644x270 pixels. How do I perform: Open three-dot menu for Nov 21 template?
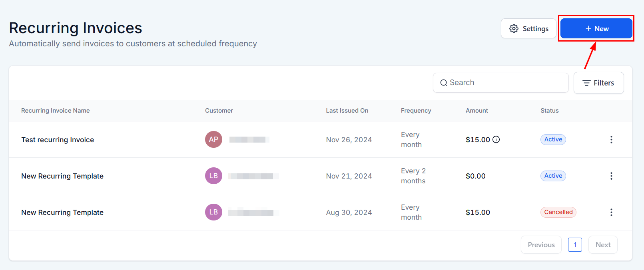click(611, 176)
